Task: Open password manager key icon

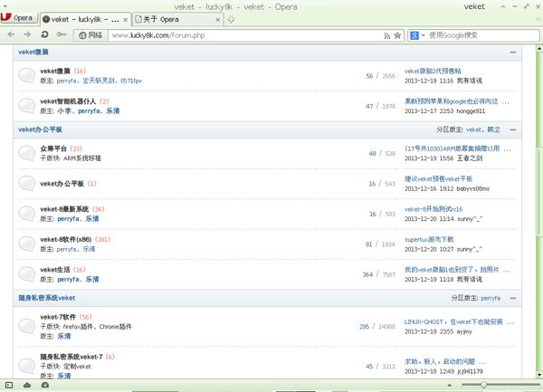Action: [62, 34]
